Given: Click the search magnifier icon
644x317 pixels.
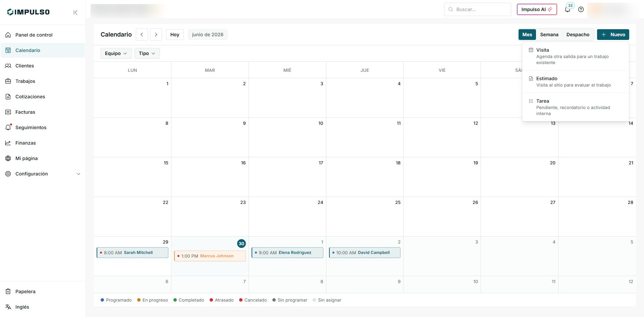Looking at the screenshot, I should coord(451,9).
